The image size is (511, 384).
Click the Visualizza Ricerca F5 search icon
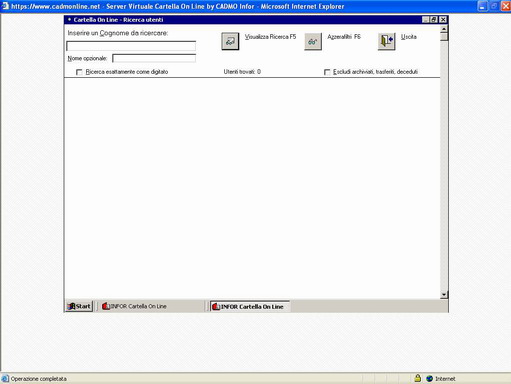coord(230,41)
